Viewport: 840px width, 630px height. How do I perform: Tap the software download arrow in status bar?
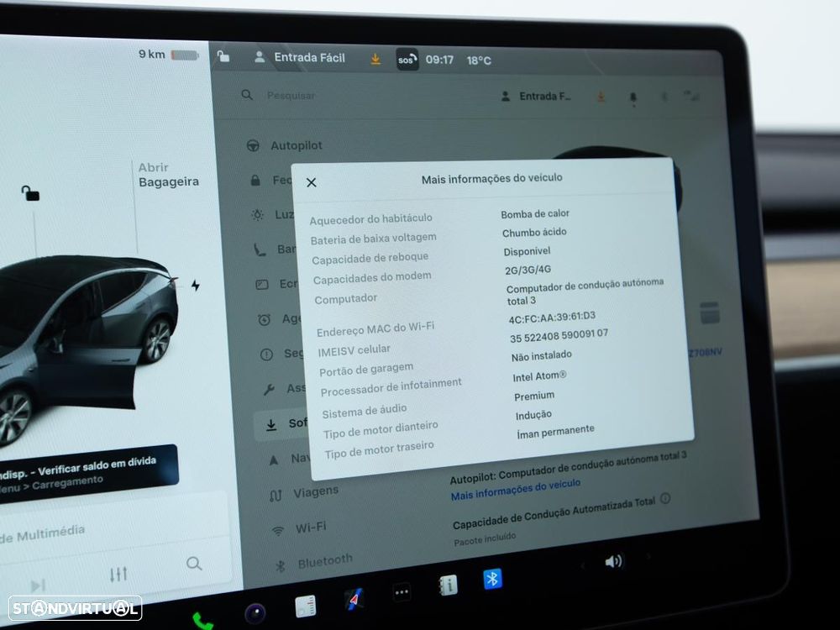375,59
